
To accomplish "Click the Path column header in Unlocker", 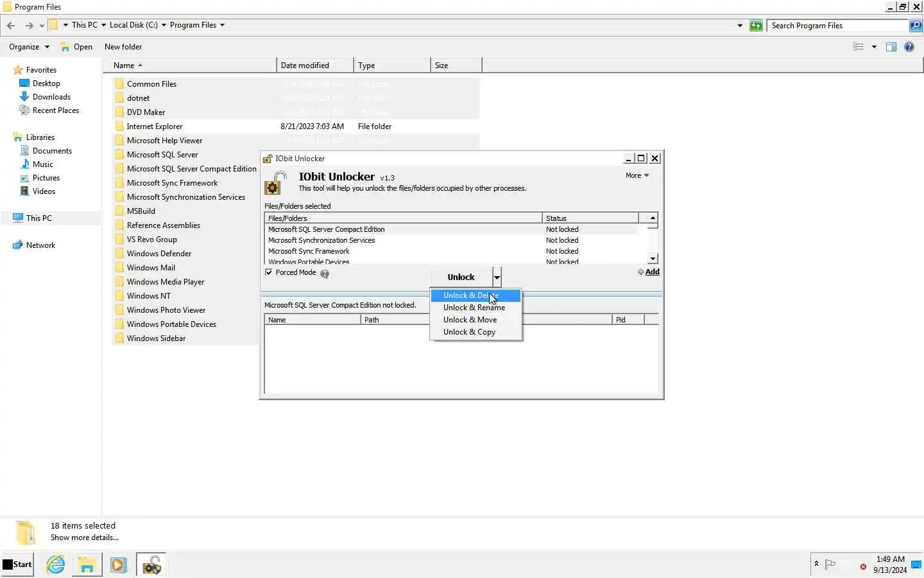I will pos(395,320).
